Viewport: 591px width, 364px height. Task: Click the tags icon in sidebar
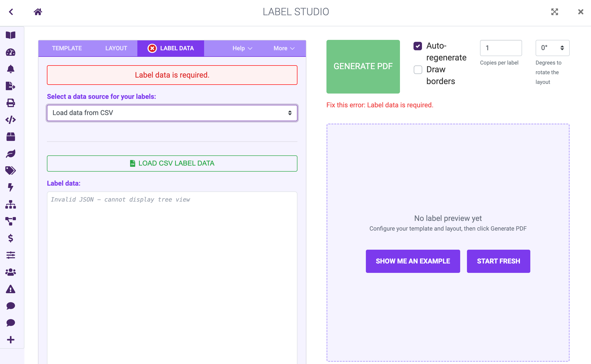pos(11,171)
